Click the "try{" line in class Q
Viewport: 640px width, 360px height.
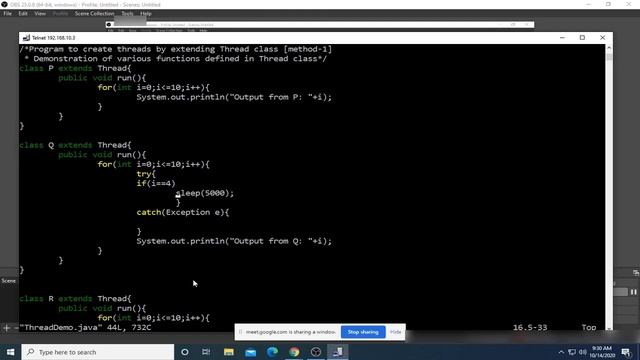146,174
